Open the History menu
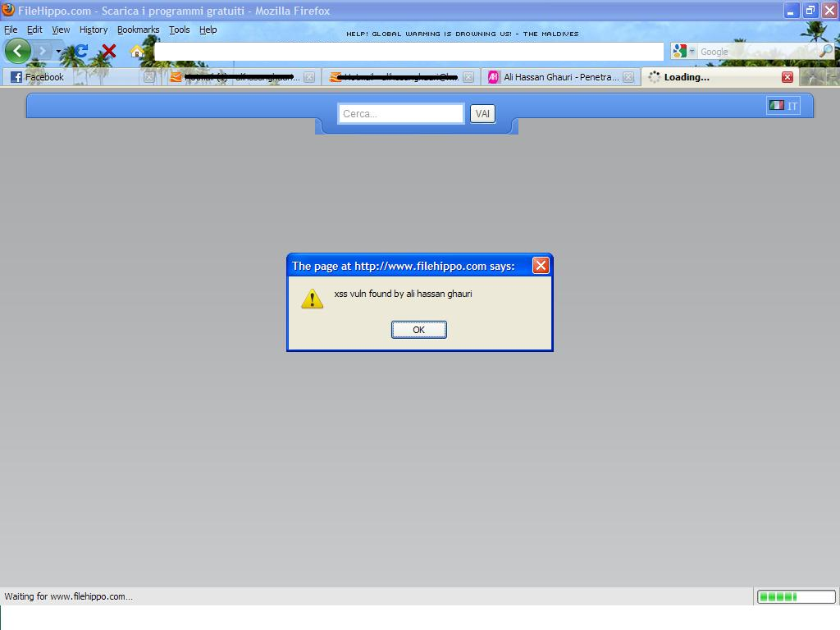Screen dimensions: 840x630 click(94, 30)
